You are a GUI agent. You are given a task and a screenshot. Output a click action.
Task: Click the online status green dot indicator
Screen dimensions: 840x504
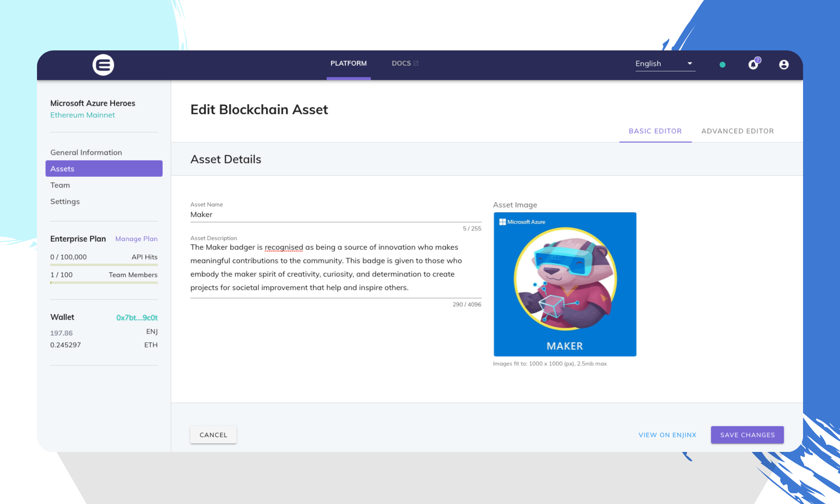pyautogui.click(x=722, y=65)
